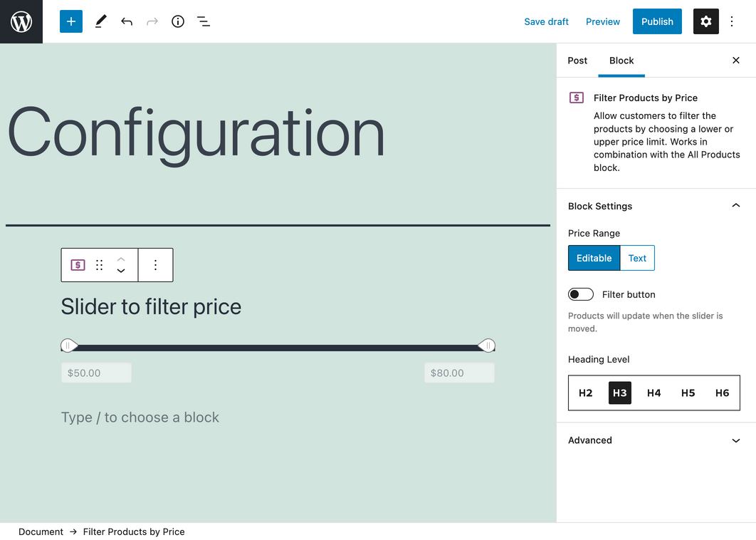Image resolution: width=756 pixels, height=540 pixels.
Task: Expand the Advanced section
Action: tap(735, 440)
